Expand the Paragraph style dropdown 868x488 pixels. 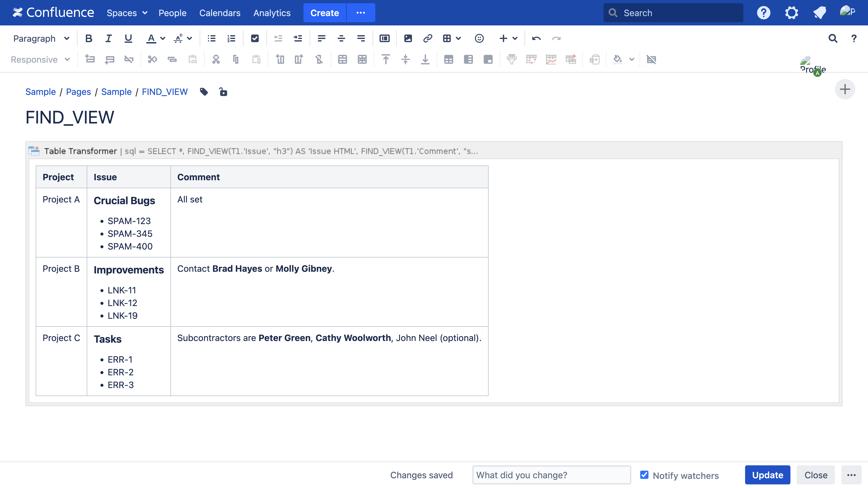coord(41,38)
